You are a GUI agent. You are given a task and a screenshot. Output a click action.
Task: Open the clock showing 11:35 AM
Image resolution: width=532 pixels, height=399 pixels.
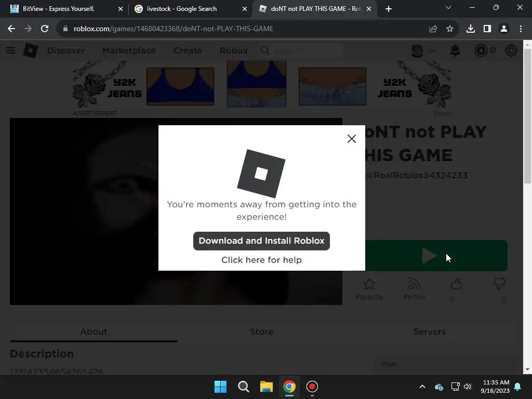(495, 387)
